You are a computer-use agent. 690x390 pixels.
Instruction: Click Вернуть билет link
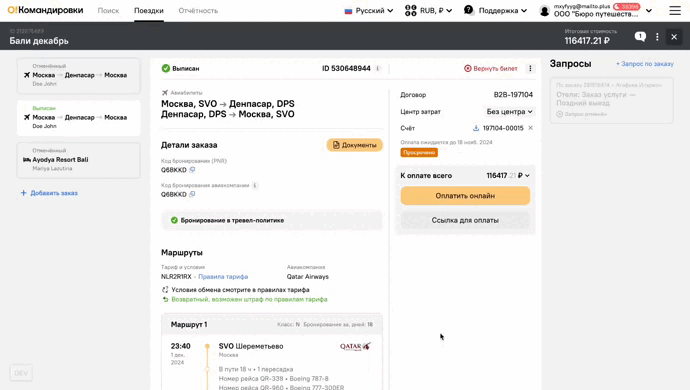[x=491, y=69]
